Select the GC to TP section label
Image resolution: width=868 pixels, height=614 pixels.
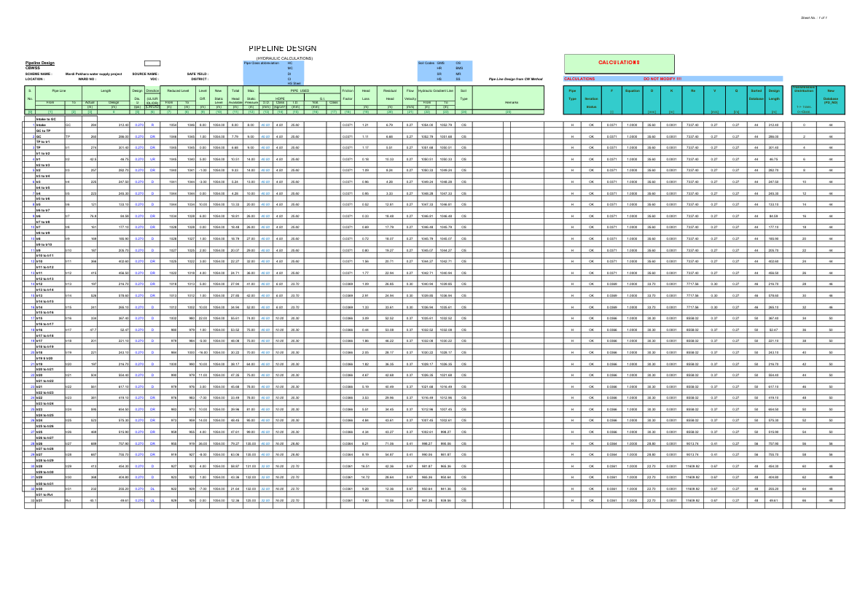43,131
